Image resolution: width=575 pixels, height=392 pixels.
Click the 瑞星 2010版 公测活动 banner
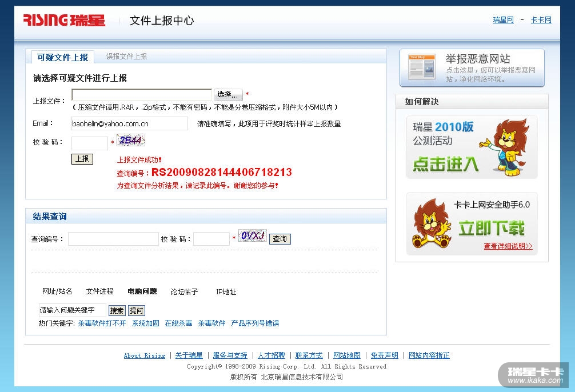tap(472, 147)
